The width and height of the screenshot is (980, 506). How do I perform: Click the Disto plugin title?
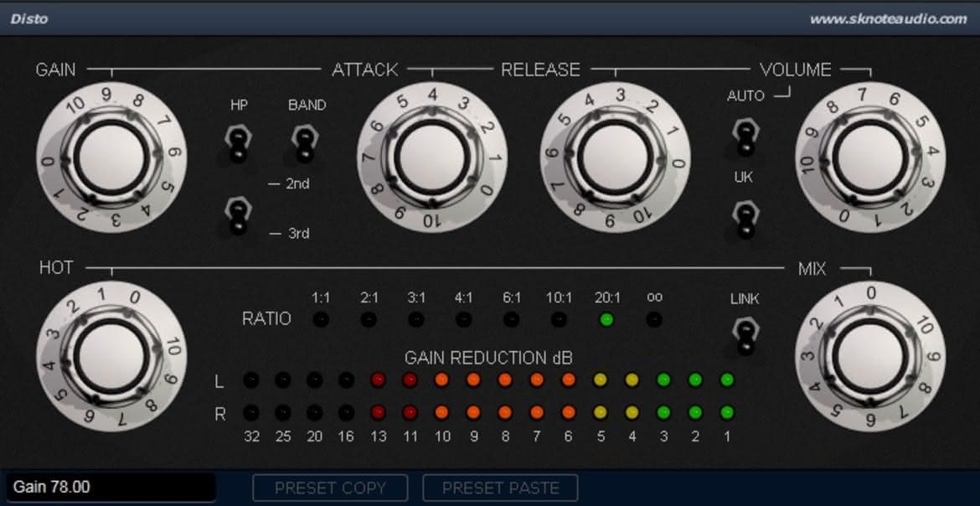coord(28,18)
